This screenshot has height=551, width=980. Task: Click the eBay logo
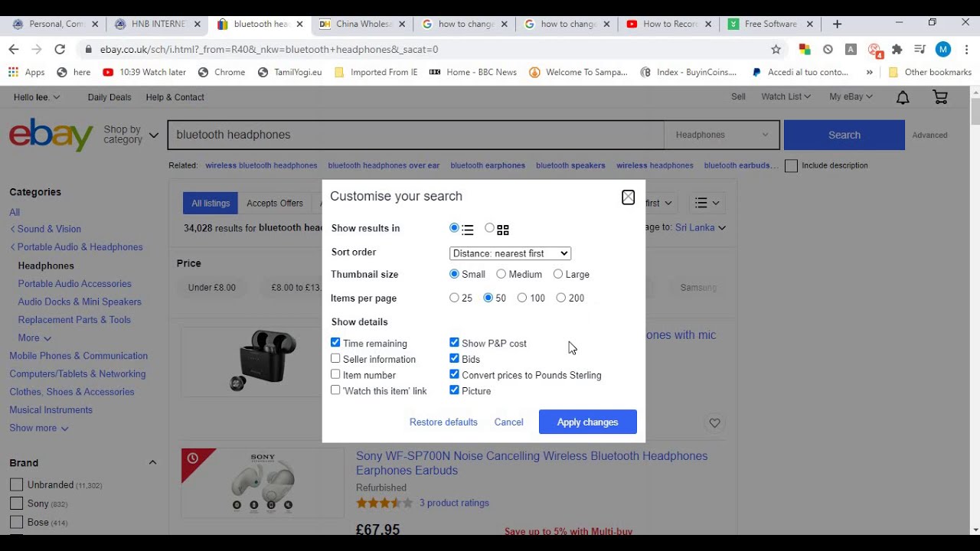(x=51, y=135)
